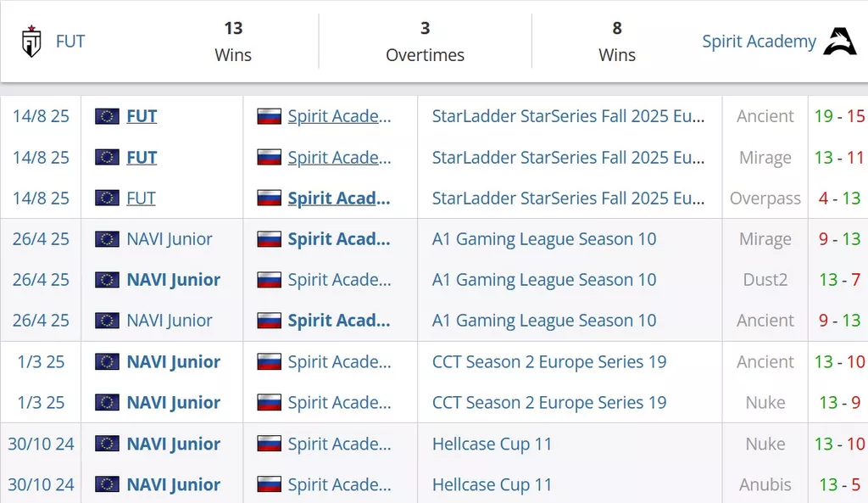This screenshot has width=868, height=503.
Task: Open A1 Gaming League Season 10 Dust2 event
Action: tap(544, 280)
